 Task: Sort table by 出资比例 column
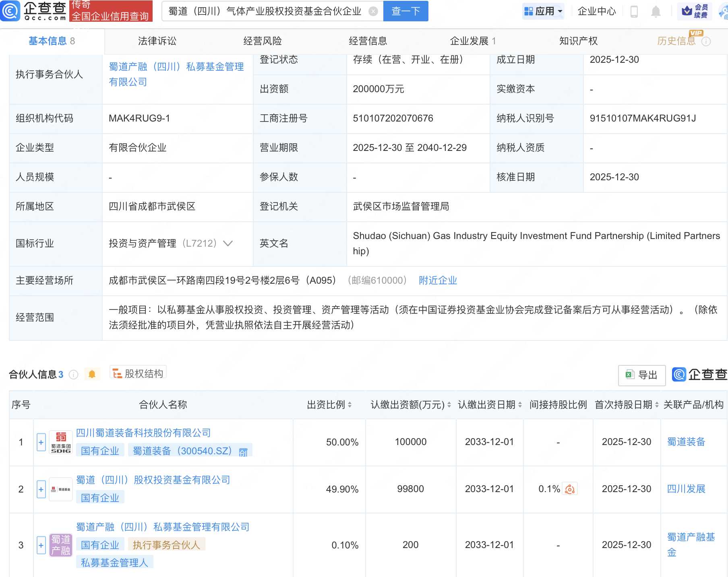(350, 405)
